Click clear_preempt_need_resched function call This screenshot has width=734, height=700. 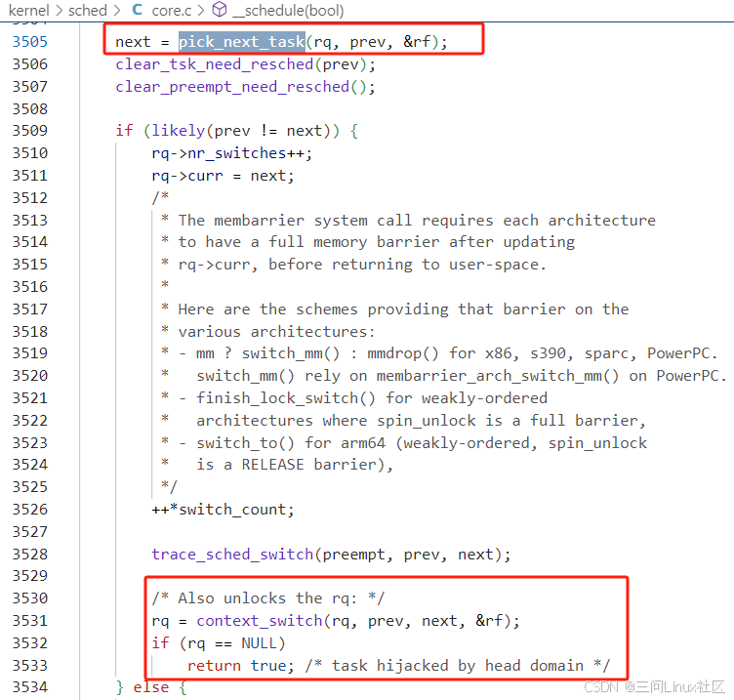pos(232,87)
